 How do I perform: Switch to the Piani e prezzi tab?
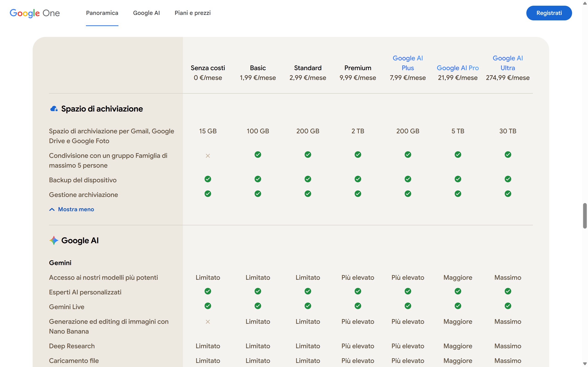click(x=192, y=13)
